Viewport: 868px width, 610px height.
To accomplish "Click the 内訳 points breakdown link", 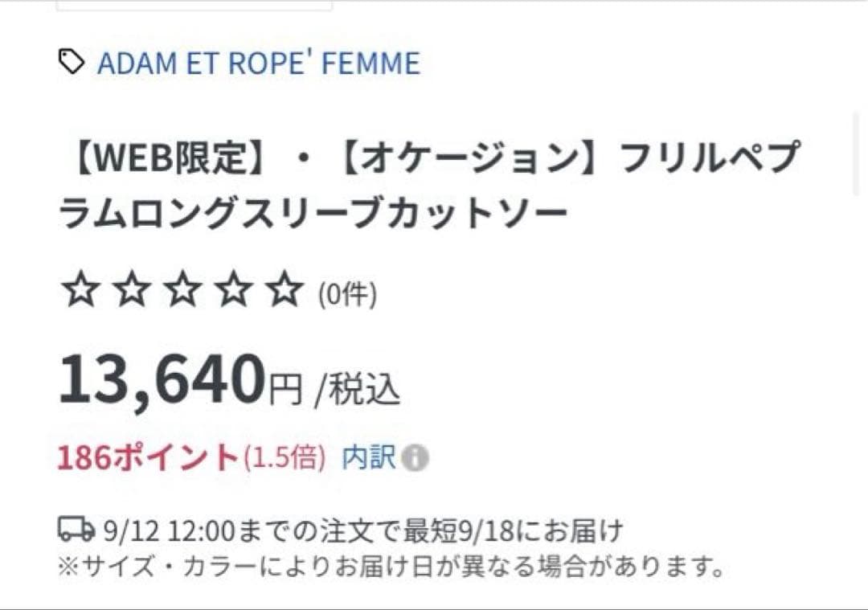I will 369,458.
